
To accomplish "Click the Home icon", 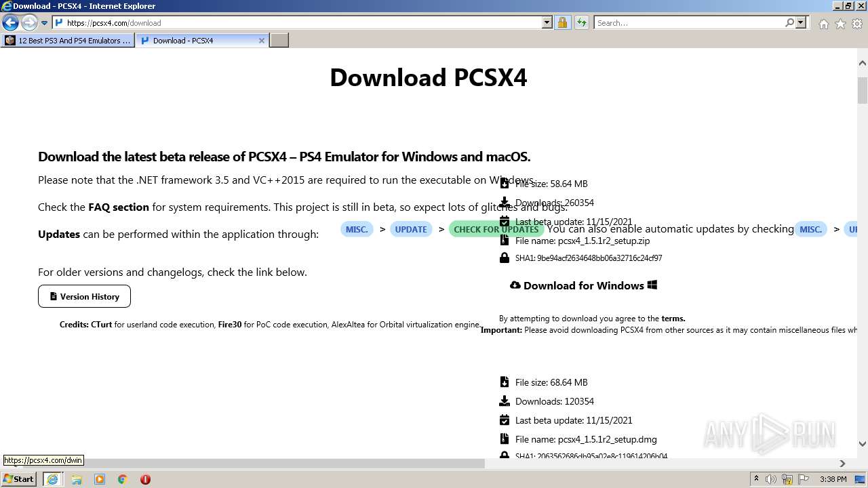I will [x=823, y=24].
